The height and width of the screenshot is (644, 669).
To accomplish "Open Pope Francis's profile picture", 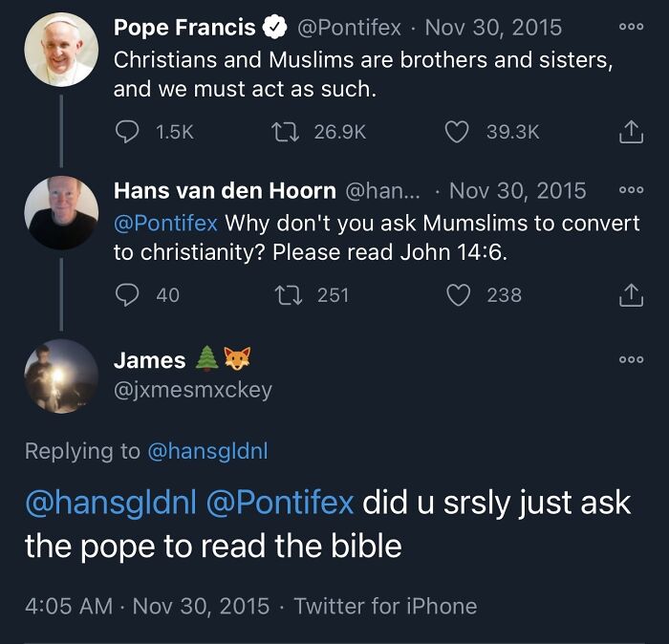I will 61,50.
